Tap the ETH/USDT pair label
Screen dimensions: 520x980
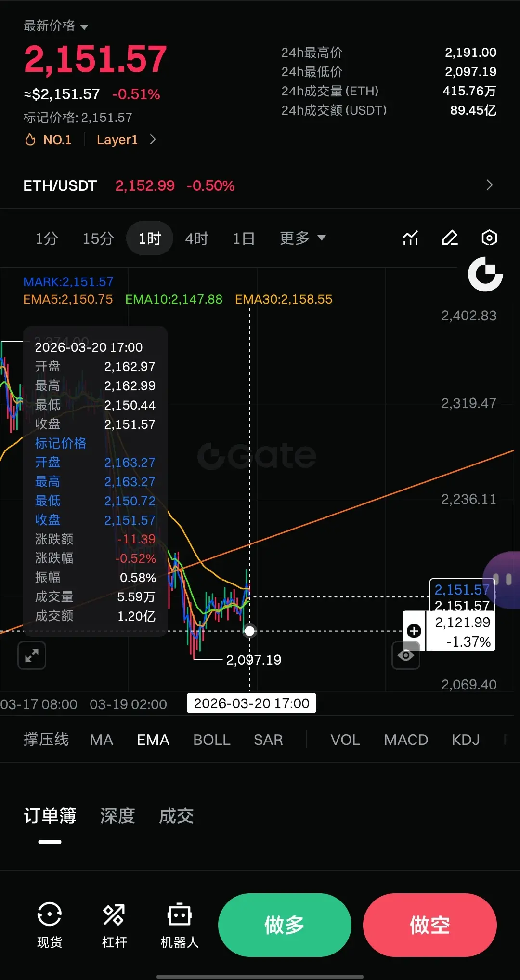coord(60,185)
